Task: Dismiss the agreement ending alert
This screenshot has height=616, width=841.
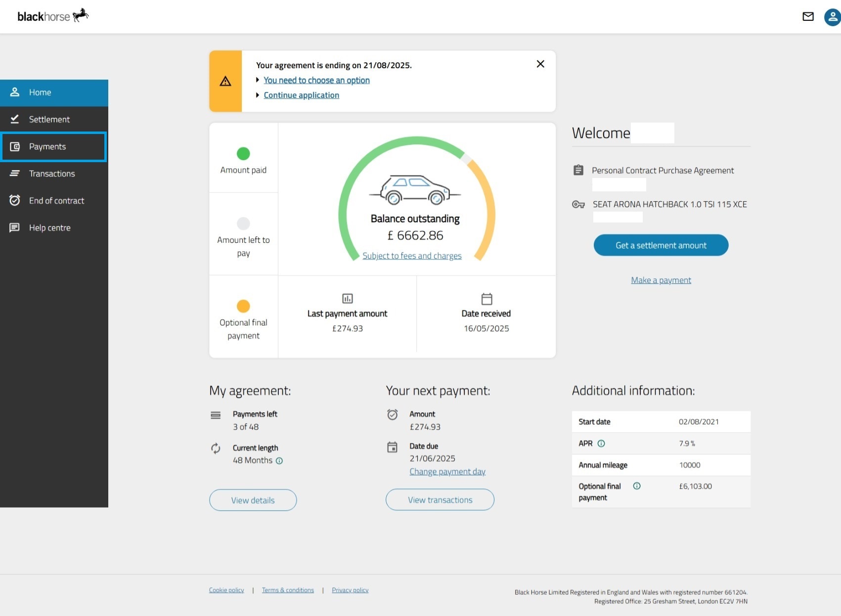Action: [x=540, y=64]
